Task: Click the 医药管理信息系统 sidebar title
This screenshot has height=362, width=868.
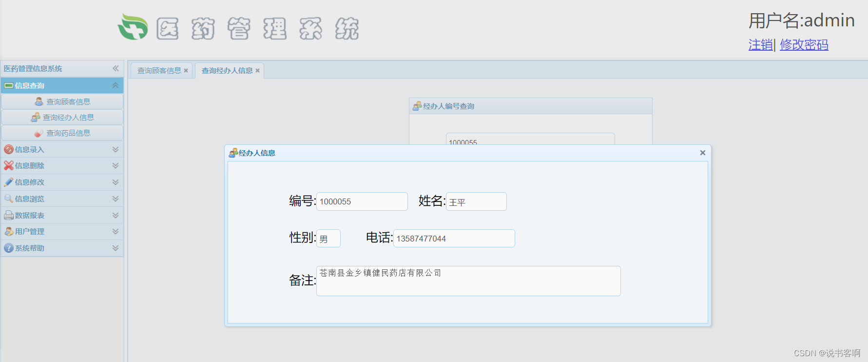Action: pyautogui.click(x=33, y=68)
